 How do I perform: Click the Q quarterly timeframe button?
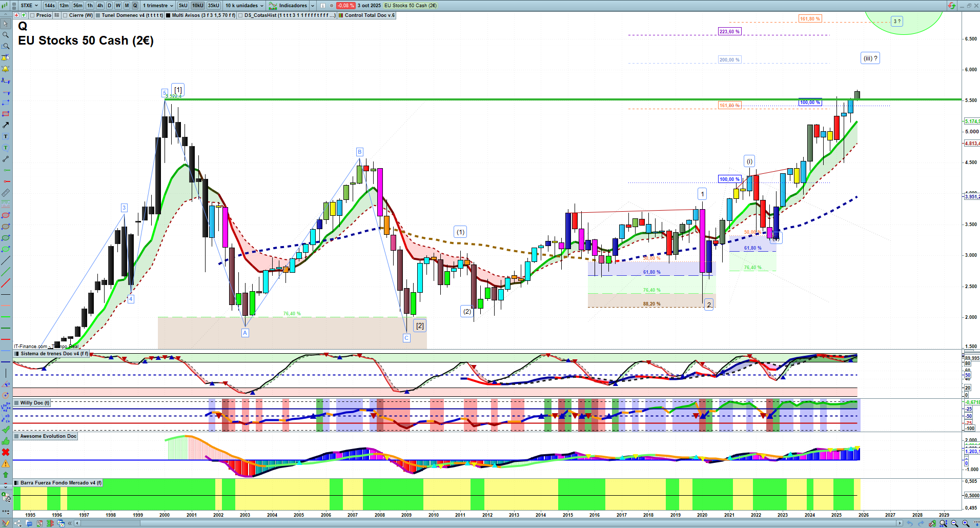(x=135, y=6)
